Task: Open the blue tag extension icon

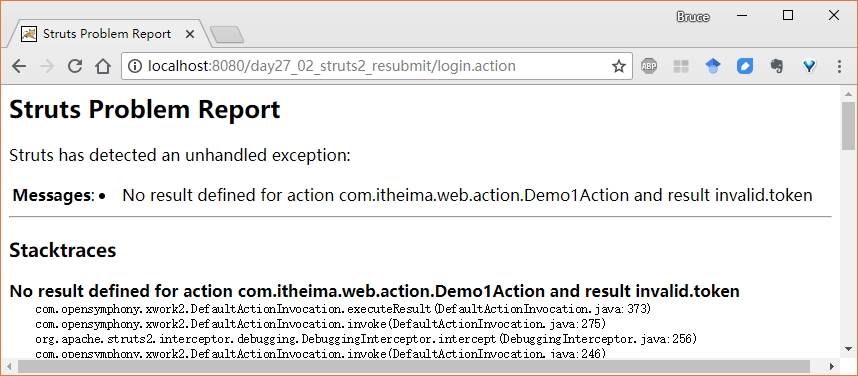Action: point(745,66)
